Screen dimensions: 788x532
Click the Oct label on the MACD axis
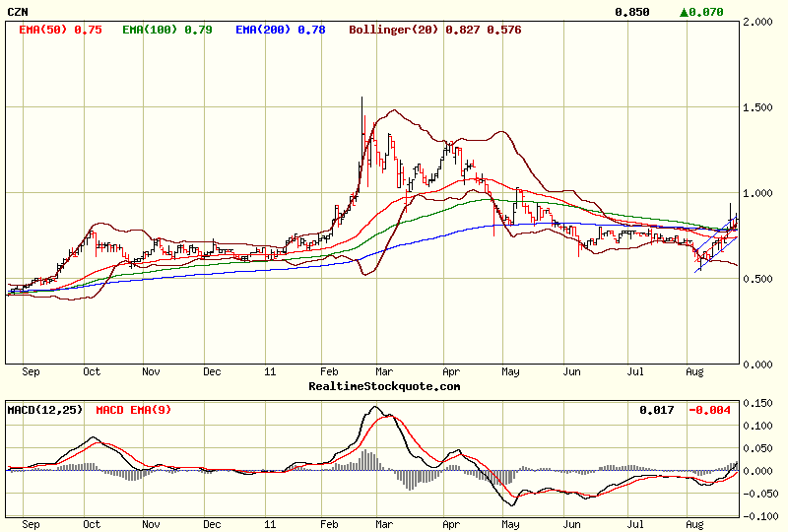[92, 526]
